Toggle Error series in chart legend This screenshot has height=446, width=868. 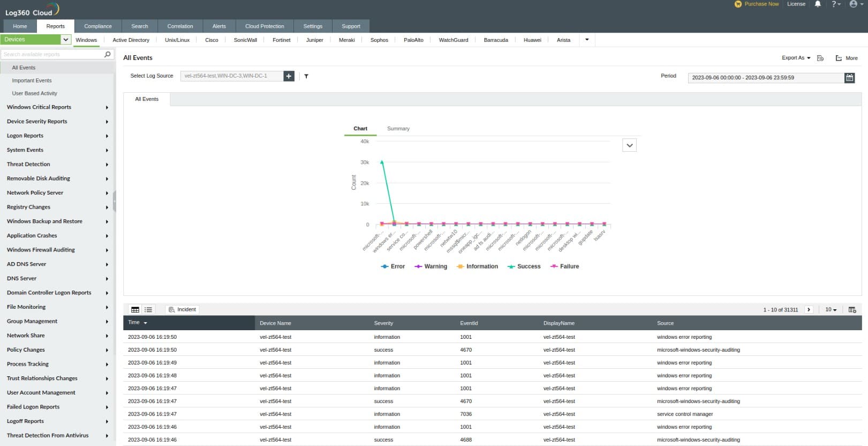[393, 266]
